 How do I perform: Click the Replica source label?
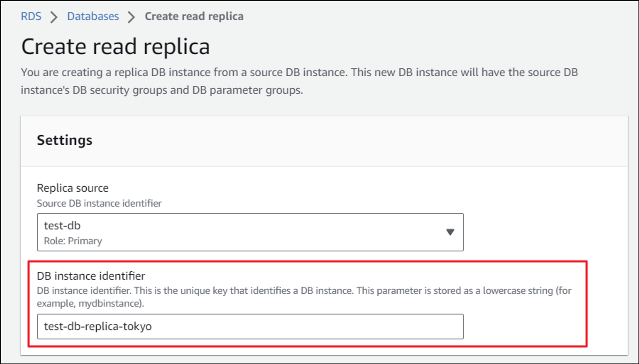73,188
